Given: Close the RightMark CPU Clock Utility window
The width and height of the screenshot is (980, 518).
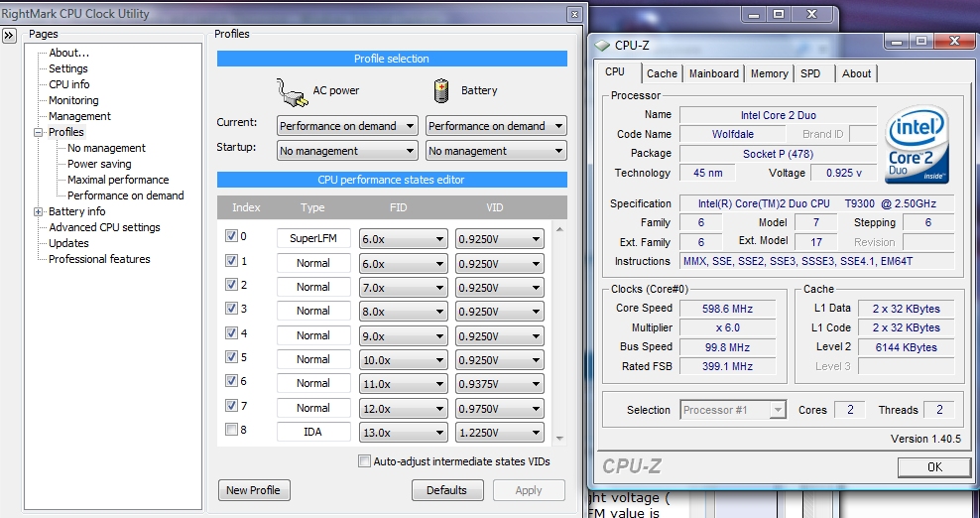Looking at the screenshot, I should coord(574,14).
